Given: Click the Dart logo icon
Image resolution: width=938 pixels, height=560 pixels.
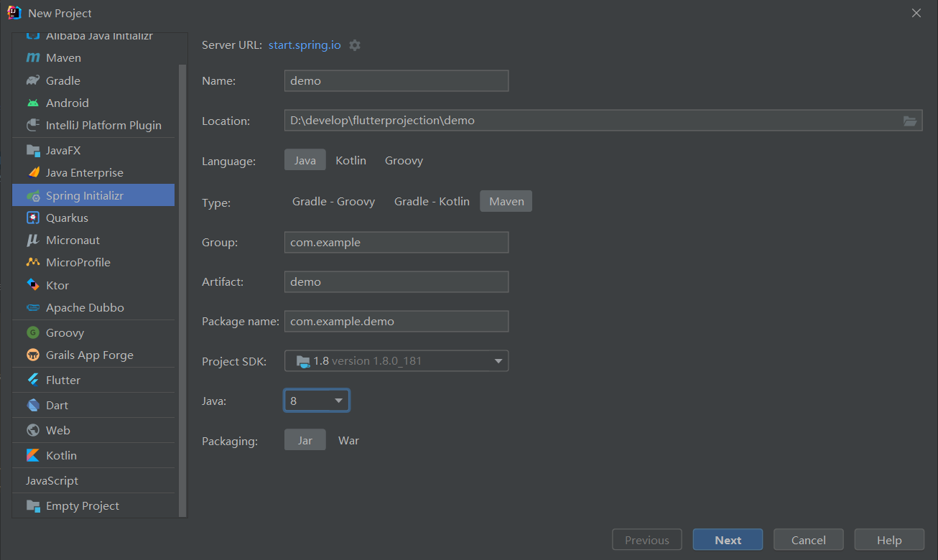Looking at the screenshot, I should point(33,405).
